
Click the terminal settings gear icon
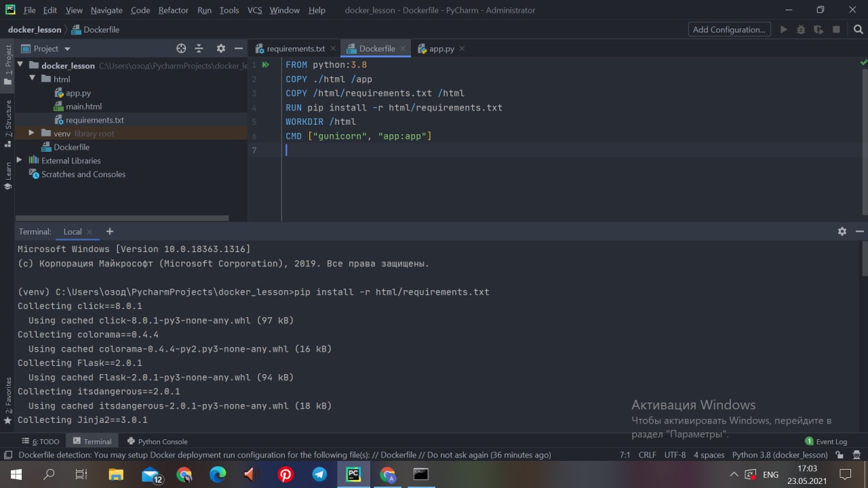click(x=842, y=231)
